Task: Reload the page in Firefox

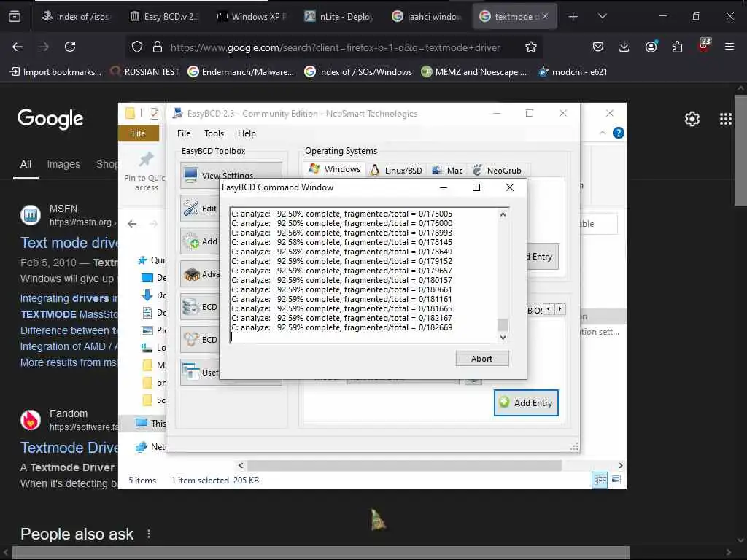Action: click(70, 47)
